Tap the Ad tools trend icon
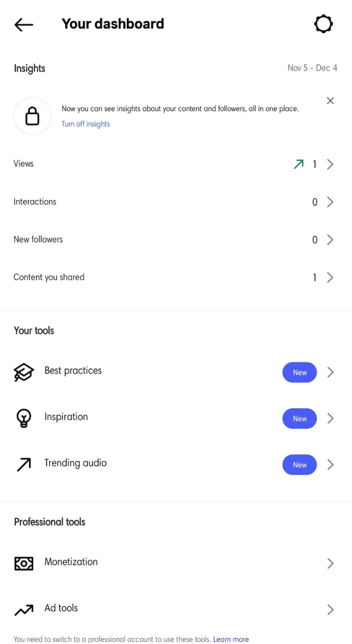Screen dimensions: 352x644 tap(24, 610)
